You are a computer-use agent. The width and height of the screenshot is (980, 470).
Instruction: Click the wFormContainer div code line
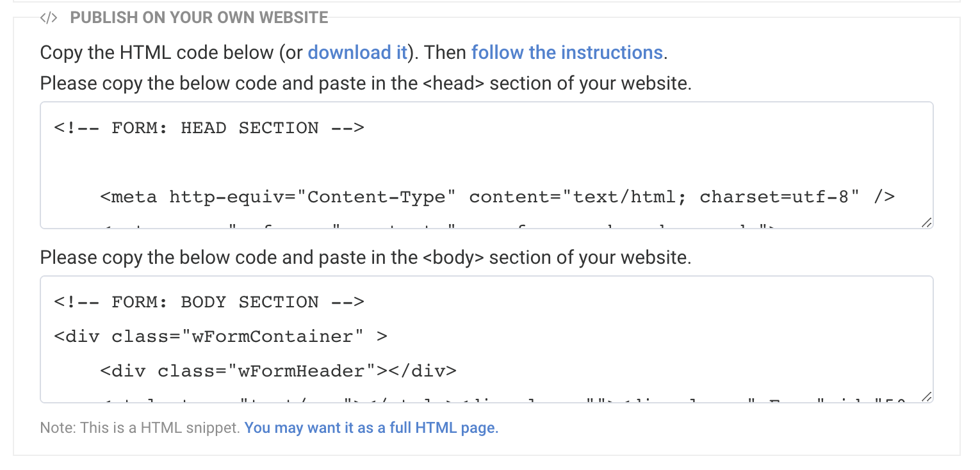tap(221, 337)
